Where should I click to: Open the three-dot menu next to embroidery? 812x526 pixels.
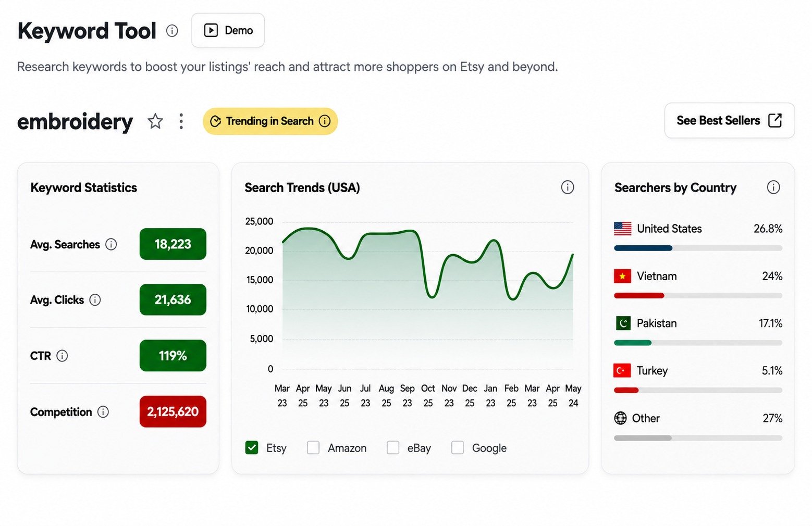coord(181,121)
